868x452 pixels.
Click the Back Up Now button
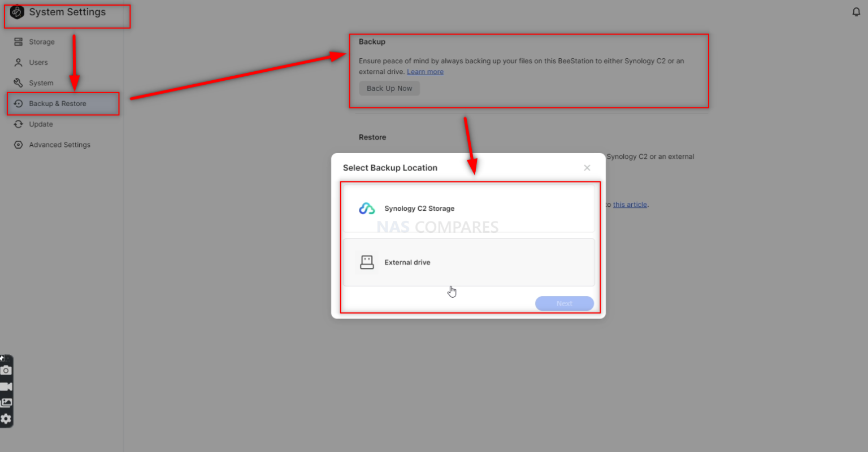pyautogui.click(x=389, y=88)
